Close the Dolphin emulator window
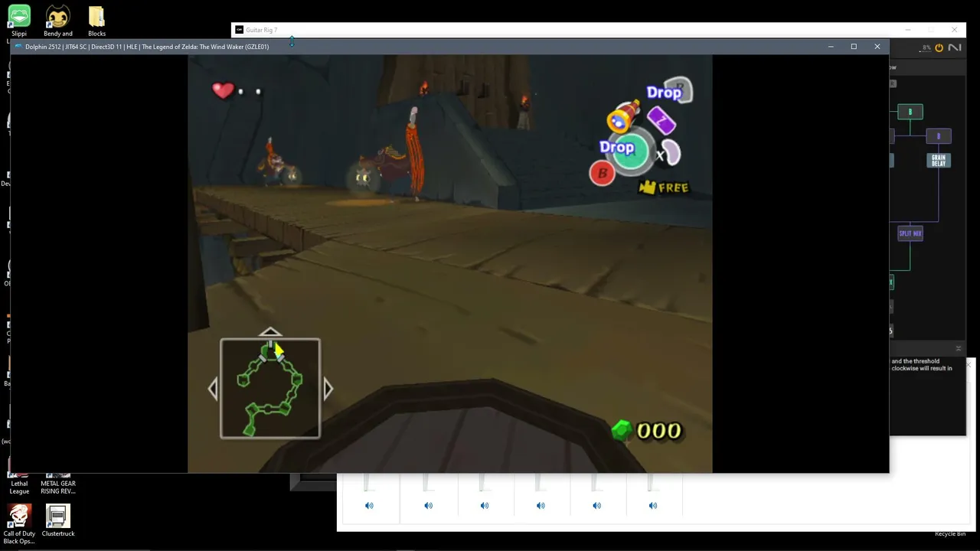The height and width of the screenshot is (551, 980). coord(877,47)
